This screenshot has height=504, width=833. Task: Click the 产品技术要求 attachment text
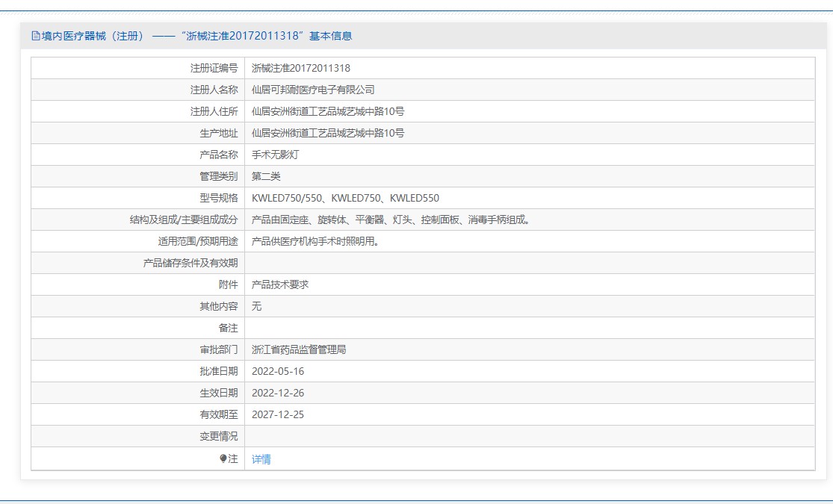(x=280, y=284)
